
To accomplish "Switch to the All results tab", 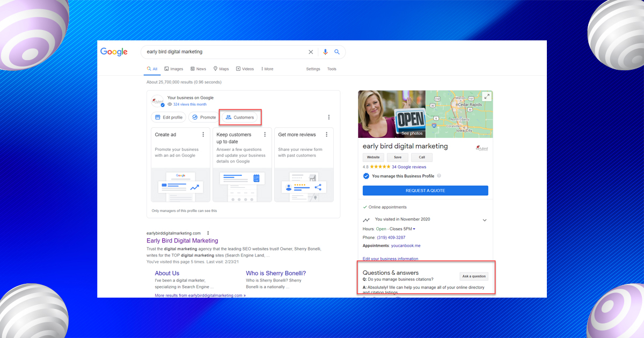I will pos(152,69).
